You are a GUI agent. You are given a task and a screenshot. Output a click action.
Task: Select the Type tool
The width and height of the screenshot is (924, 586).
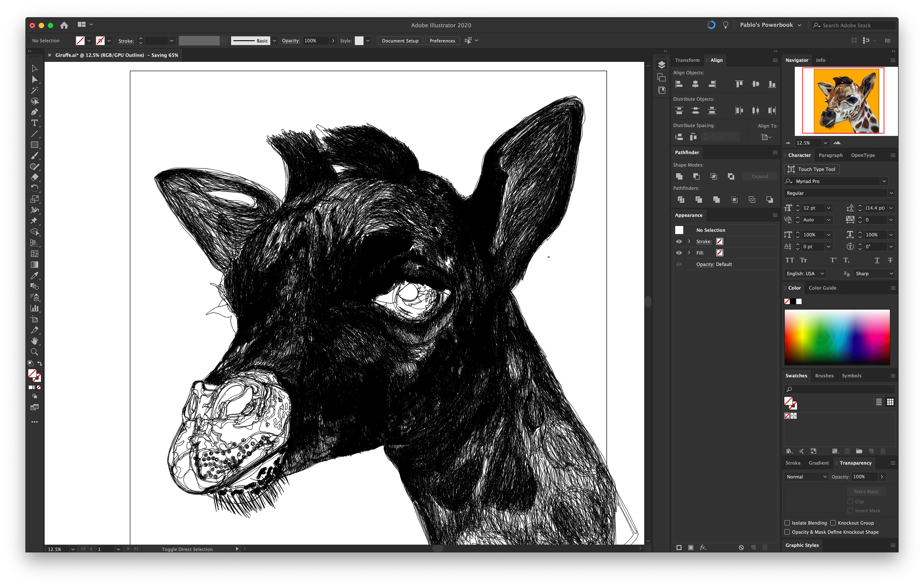(34, 123)
